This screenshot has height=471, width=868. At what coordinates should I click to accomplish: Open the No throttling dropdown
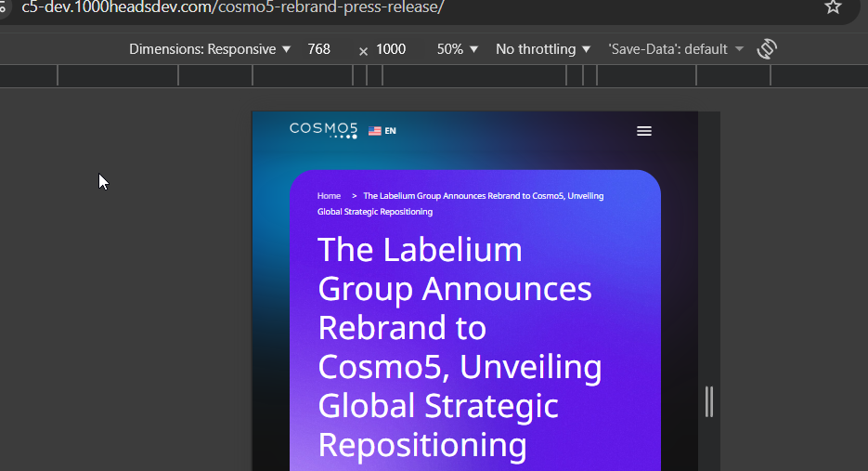coord(543,49)
